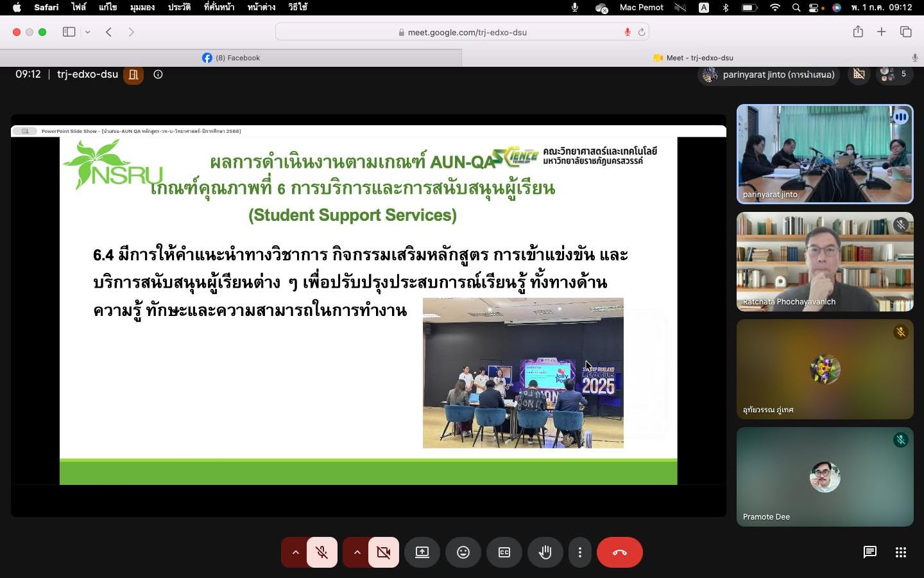924x578 pixels.
Task: Open meeting details info icon
Action: (x=158, y=74)
